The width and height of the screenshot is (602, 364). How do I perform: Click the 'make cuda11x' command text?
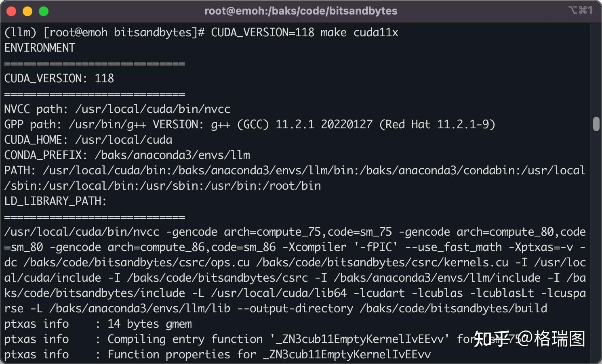[x=359, y=32]
